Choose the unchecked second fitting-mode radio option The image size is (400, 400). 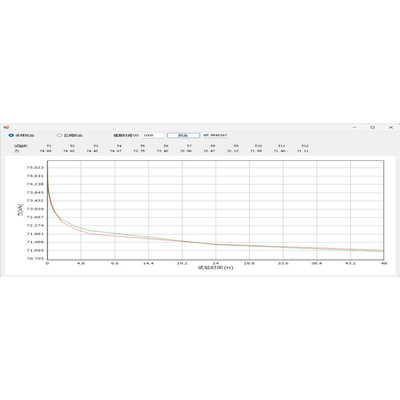pos(60,135)
